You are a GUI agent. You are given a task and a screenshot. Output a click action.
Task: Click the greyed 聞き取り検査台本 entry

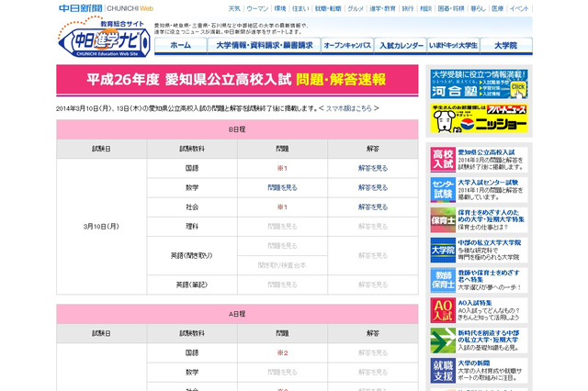pos(282,265)
